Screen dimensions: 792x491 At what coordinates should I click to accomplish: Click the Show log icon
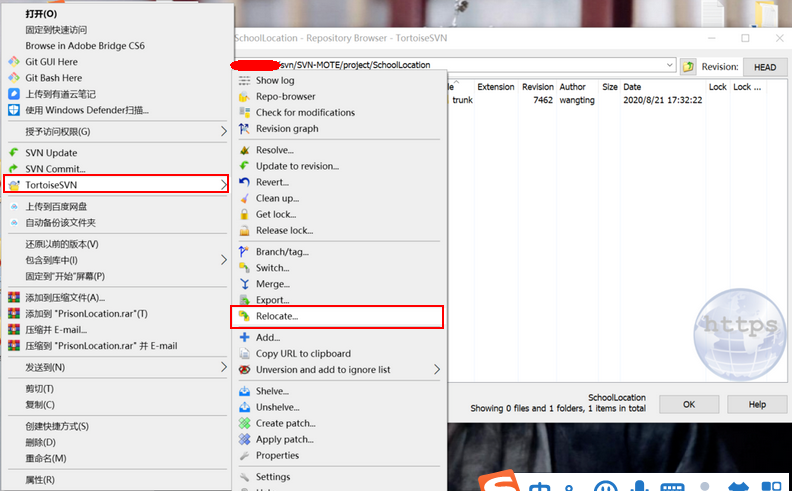click(244, 80)
